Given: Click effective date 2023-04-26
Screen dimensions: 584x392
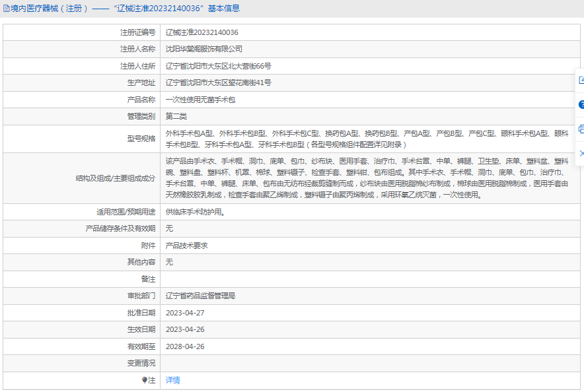Looking at the screenshot, I should point(185,329).
